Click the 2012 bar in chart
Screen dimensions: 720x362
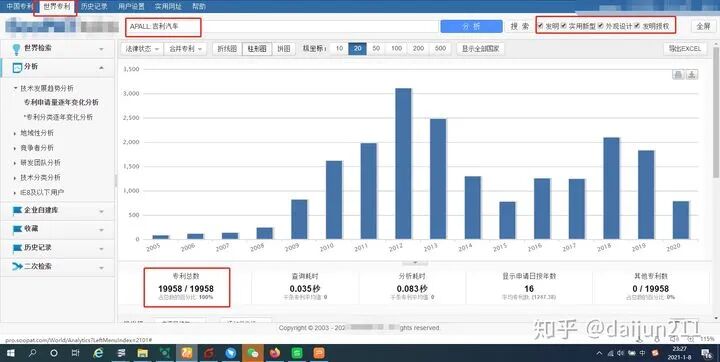click(x=403, y=164)
